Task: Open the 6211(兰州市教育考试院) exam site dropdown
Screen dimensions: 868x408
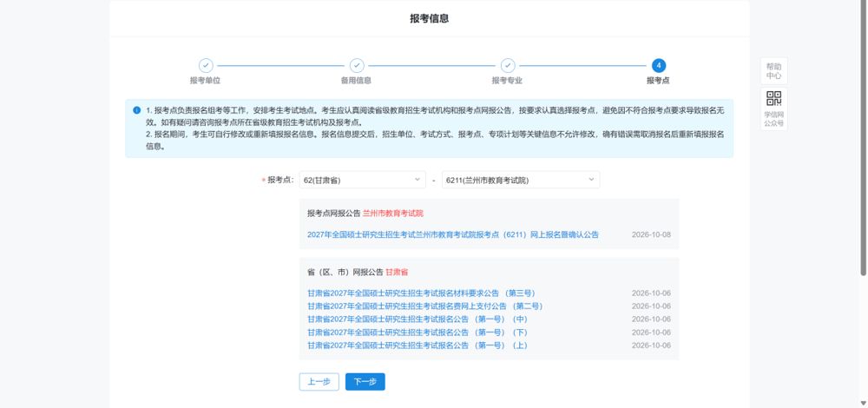Action: (520, 180)
